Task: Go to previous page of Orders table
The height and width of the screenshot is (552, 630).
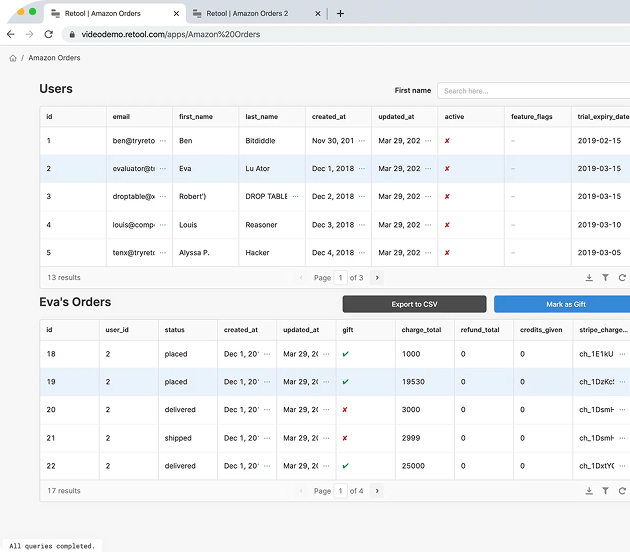Action: coord(301,491)
